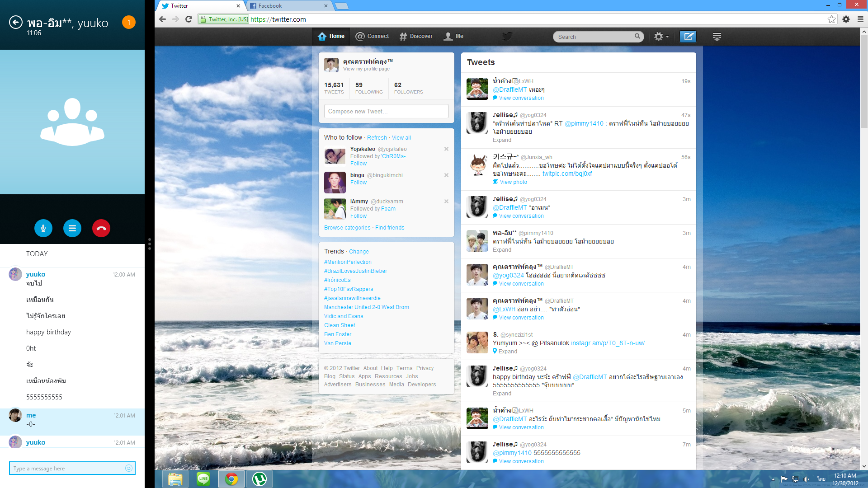Click the Compose new Tweet field
868x488 pixels.
point(386,111)
